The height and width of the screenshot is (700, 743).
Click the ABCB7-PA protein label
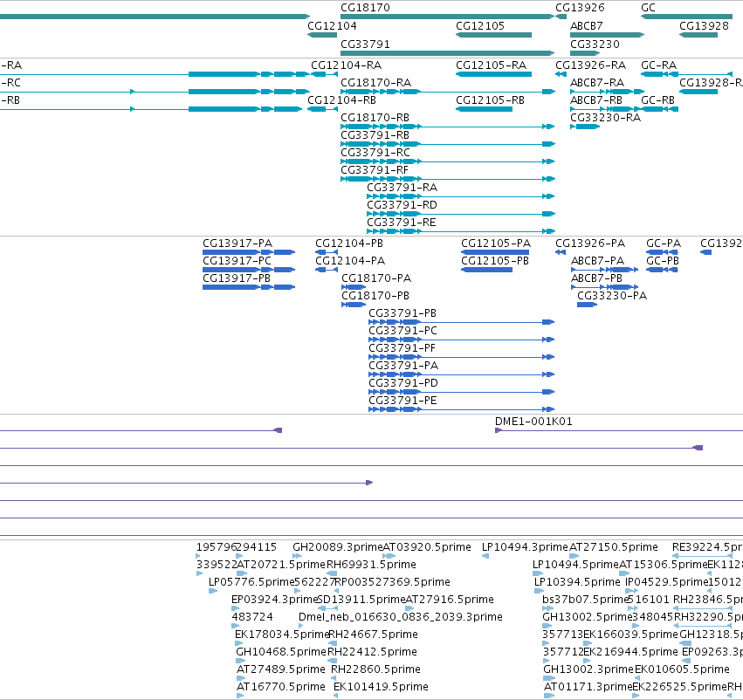pos(597,261)
